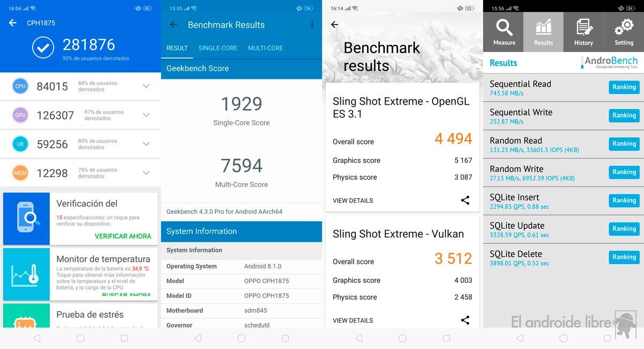Tap Android home button under AnTuTu screen
Screen dimensions: 644x349
coord(80,338)
